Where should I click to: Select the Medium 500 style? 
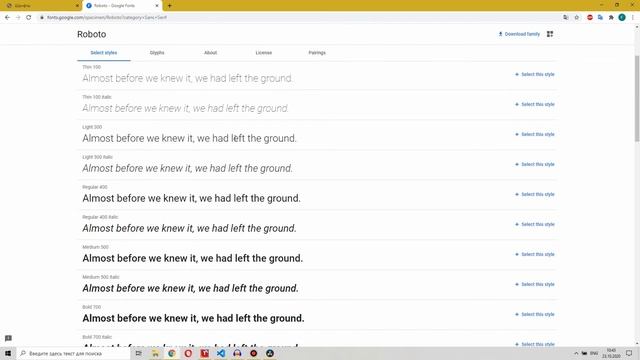click(x=535, y=254)
